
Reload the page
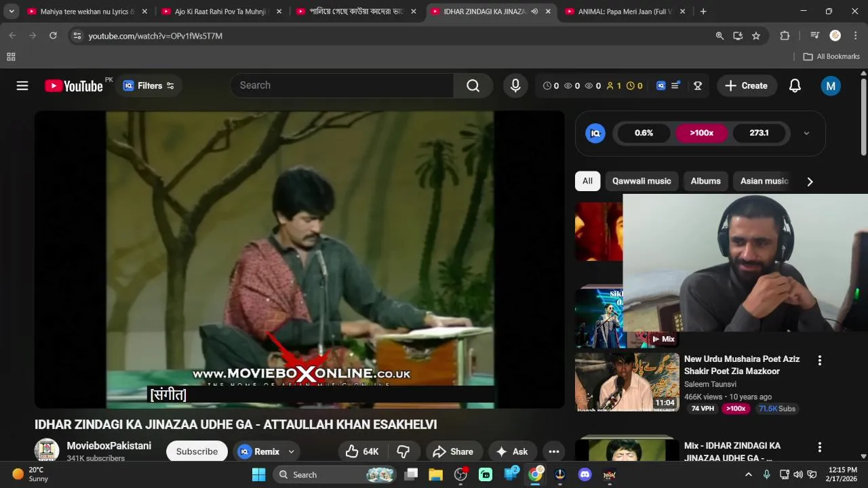click(53, 36)
